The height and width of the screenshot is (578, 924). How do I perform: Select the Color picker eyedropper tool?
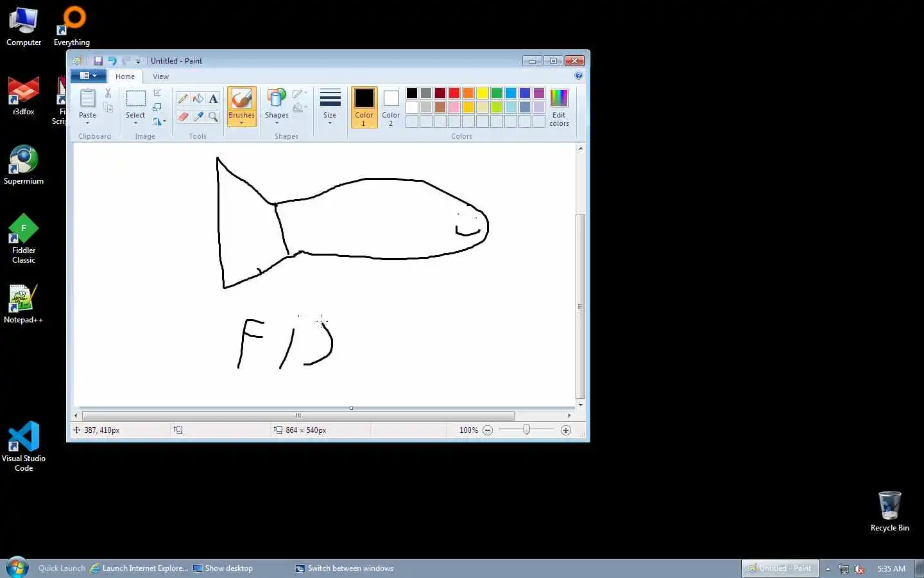click(x=198, y=117)
